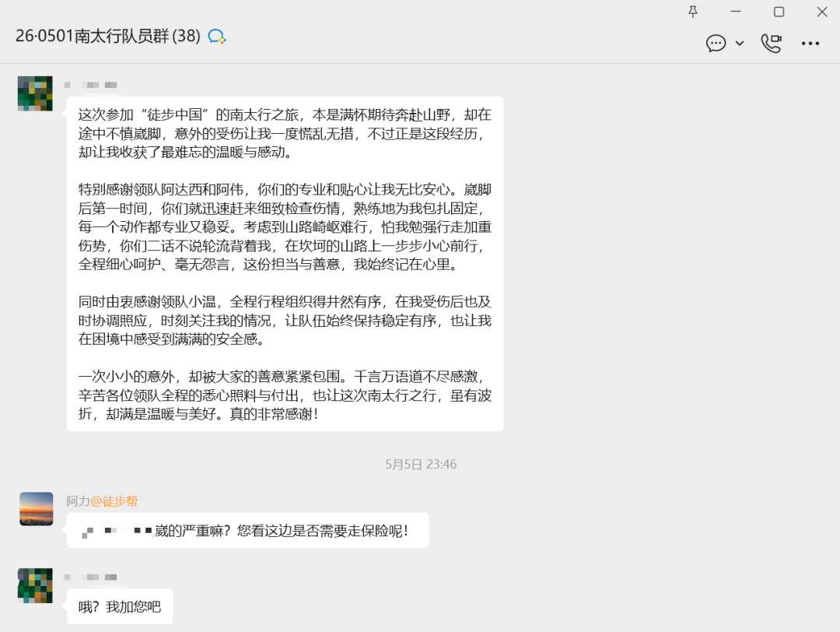Screen dimensions: 840x632
Task: Click blurred sender name above the long message
Action: pos(91,85)
